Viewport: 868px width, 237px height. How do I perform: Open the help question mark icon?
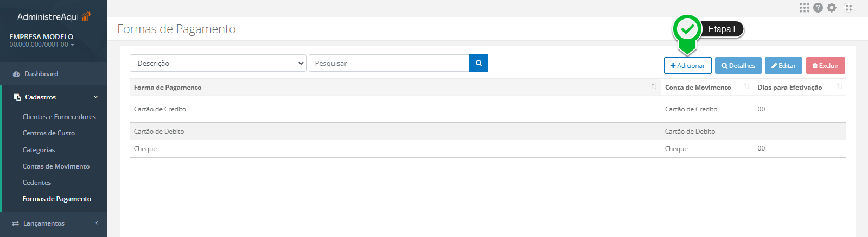818,8
